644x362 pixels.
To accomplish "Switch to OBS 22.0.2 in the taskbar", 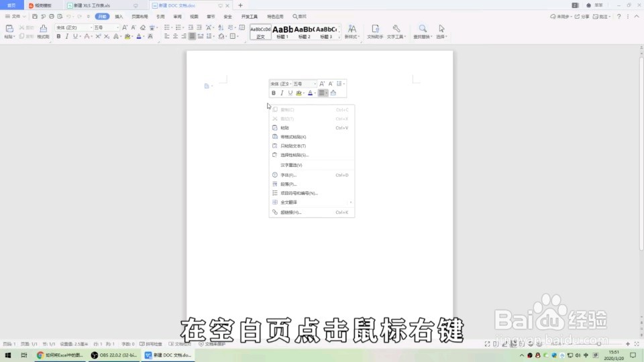I will pos(114,355).
